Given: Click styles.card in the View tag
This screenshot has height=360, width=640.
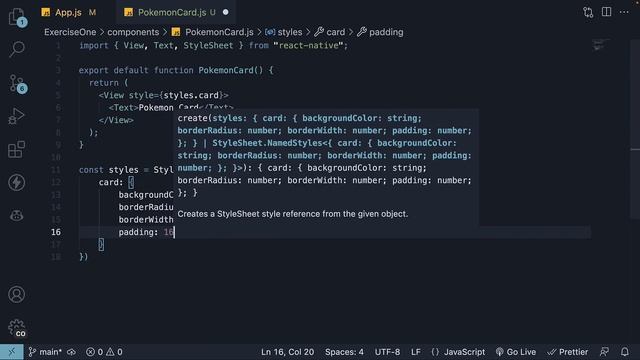Looking at the screenshot, I should 191,96.
